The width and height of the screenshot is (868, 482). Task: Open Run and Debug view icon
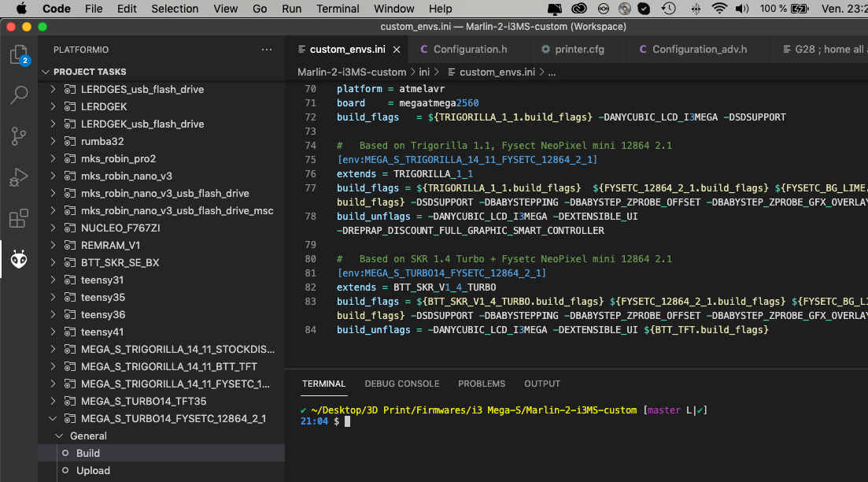click(x=19, y=177)
